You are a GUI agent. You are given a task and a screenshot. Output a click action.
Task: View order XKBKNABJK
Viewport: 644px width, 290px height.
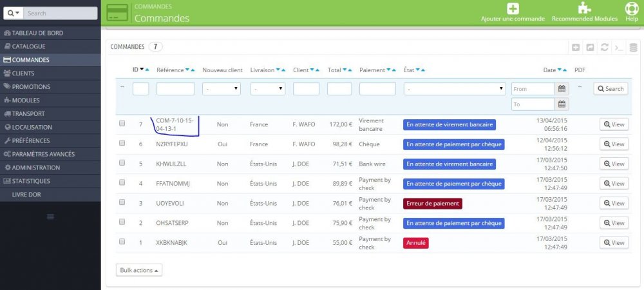tap(614, 243)
